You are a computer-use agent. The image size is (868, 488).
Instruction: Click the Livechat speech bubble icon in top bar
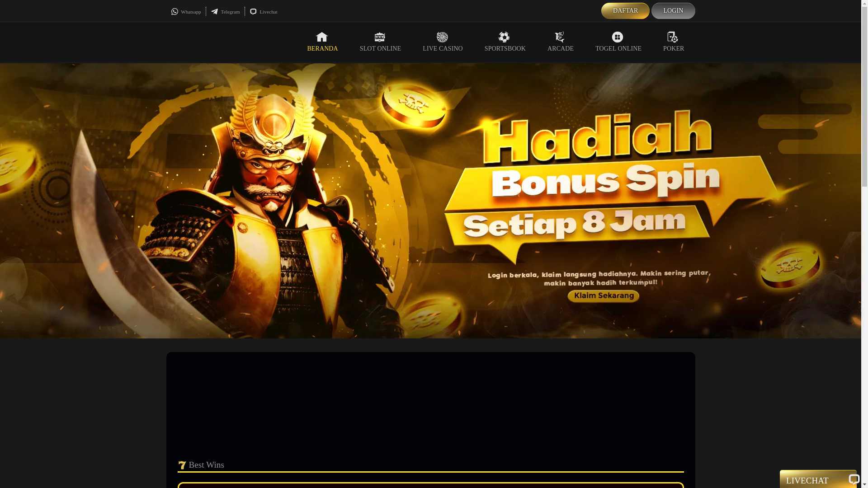pos(253,12)
